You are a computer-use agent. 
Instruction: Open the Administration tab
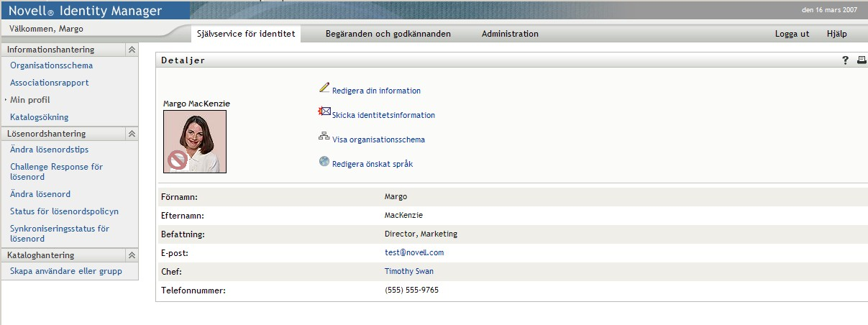(x=510, y=34)
